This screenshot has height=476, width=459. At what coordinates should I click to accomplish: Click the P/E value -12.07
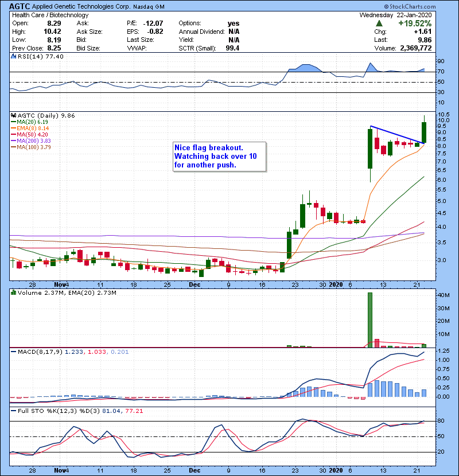tap(153, 24)
